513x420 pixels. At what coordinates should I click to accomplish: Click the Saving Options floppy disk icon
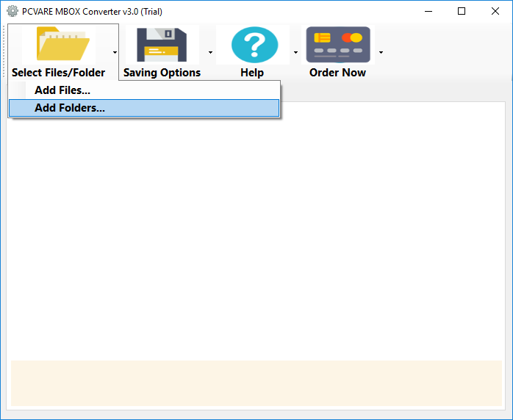tap(162, 45)
